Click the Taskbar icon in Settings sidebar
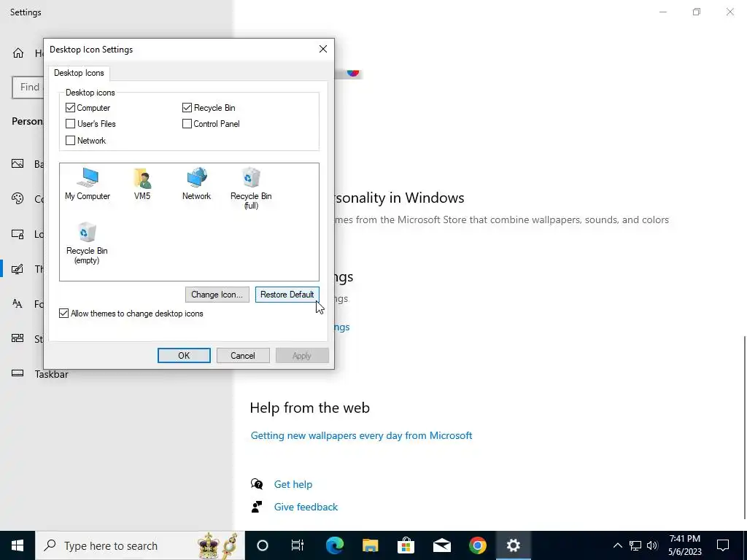Screen dimensions: 747x560 pos(18,373)
